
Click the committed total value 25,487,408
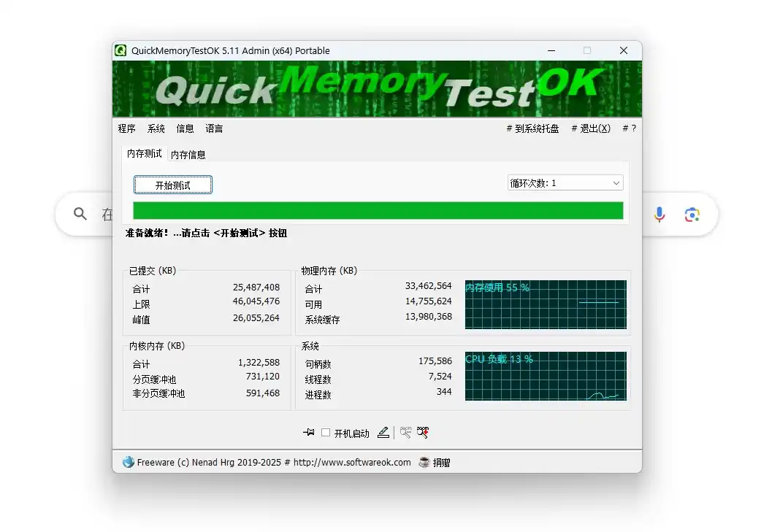(256, 288)
